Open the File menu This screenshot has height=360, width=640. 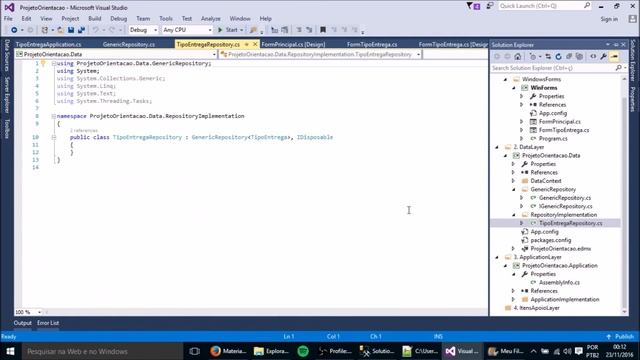(8, 19)
